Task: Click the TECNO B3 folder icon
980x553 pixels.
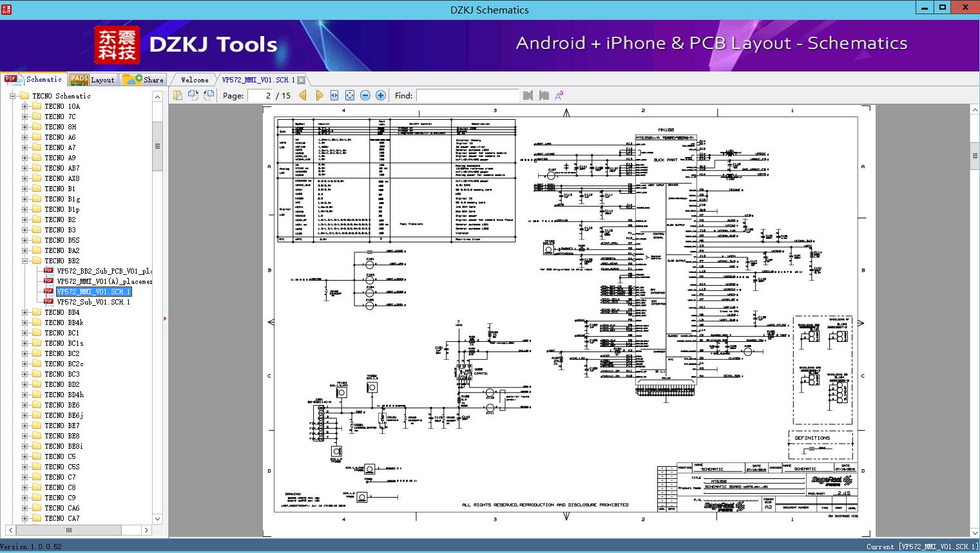Action: coord(37,230)
